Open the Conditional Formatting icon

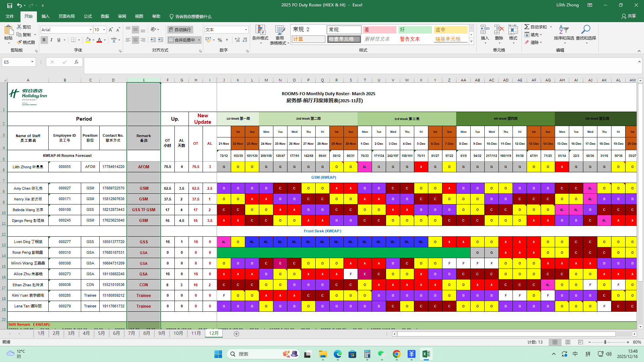pyautogui.click(x=260, y=31)
